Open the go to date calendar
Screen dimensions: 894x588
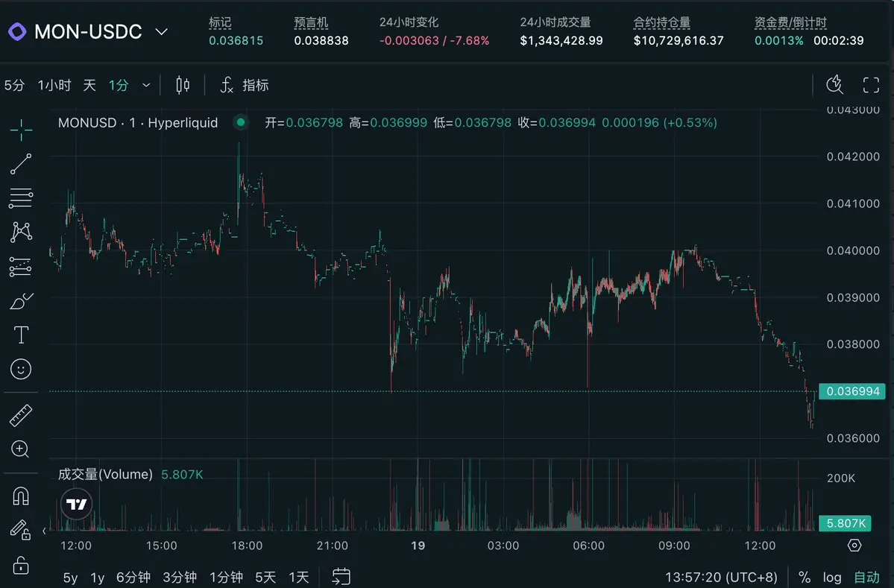click(341, 576)
